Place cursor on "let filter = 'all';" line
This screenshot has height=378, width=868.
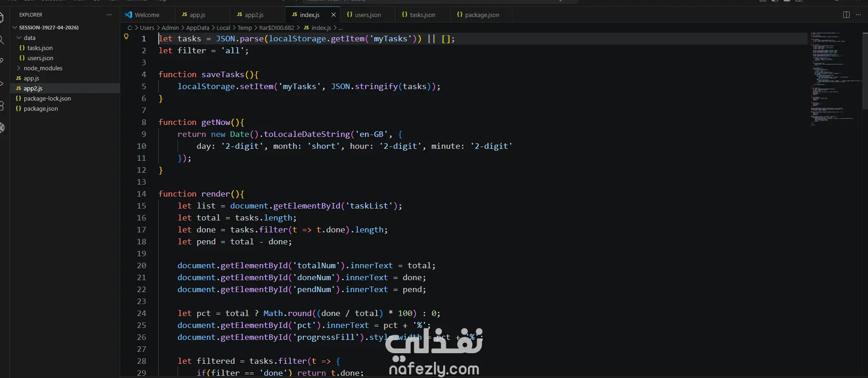point(203,51)
